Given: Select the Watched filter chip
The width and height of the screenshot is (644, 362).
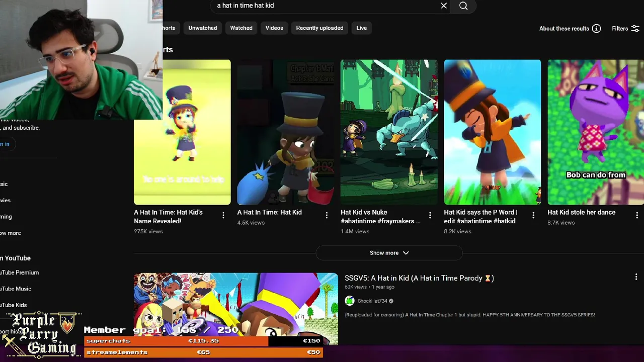Looking at the screenshot, I should click(242, 28).
